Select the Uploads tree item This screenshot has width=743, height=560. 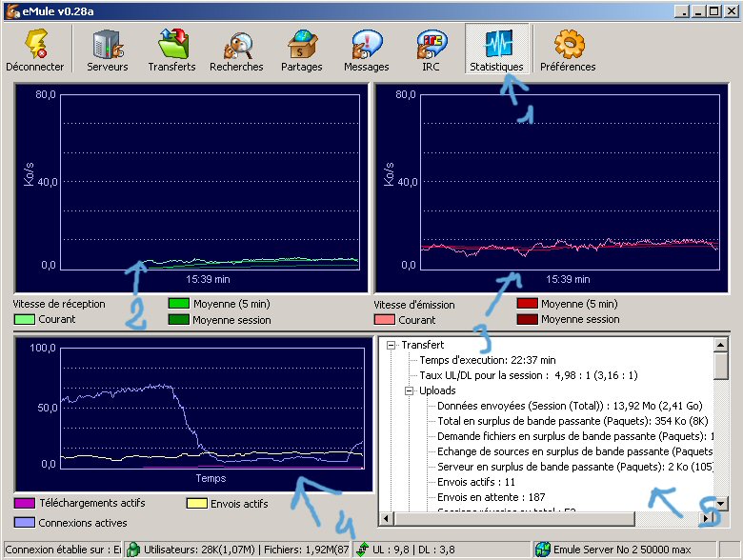(x=437, y=390)
